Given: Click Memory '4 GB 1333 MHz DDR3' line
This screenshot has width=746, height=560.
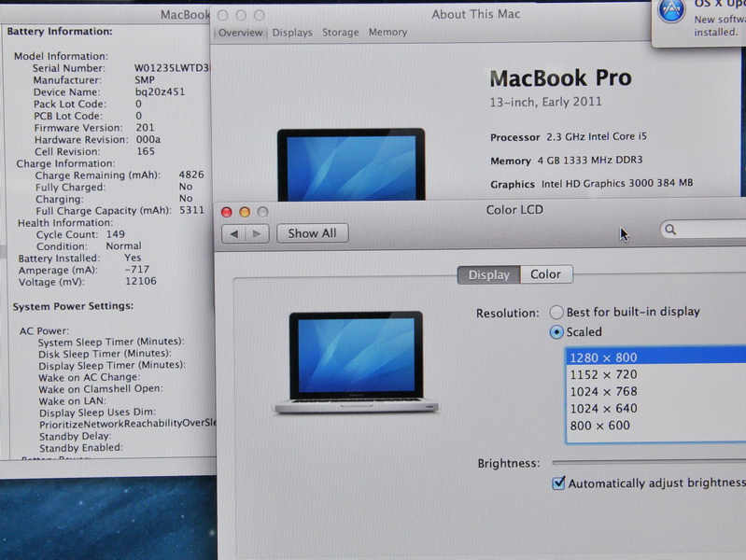Looking at the screenshot, I should tap(566, 161).
